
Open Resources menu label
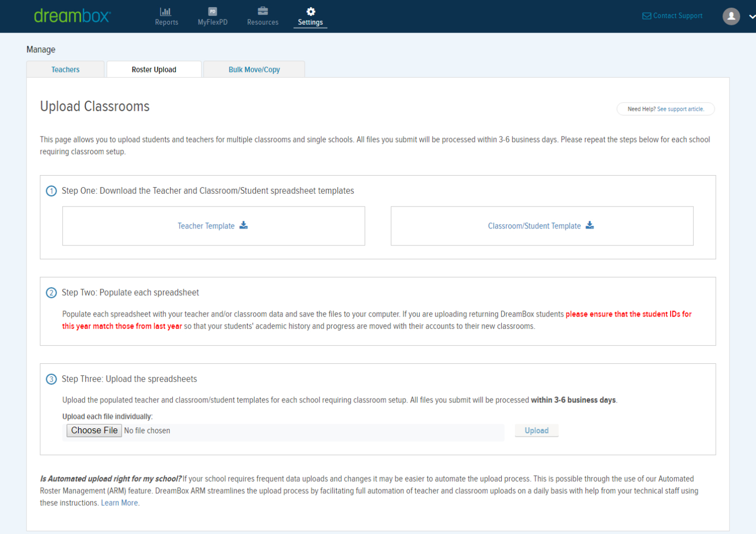(262, 23)
